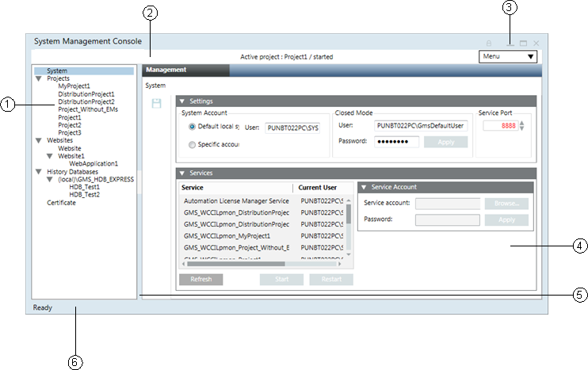The height and width of the screenshot is (370, 588).
Task: Select Automation License Manager Service row
Action: (236, 201)
